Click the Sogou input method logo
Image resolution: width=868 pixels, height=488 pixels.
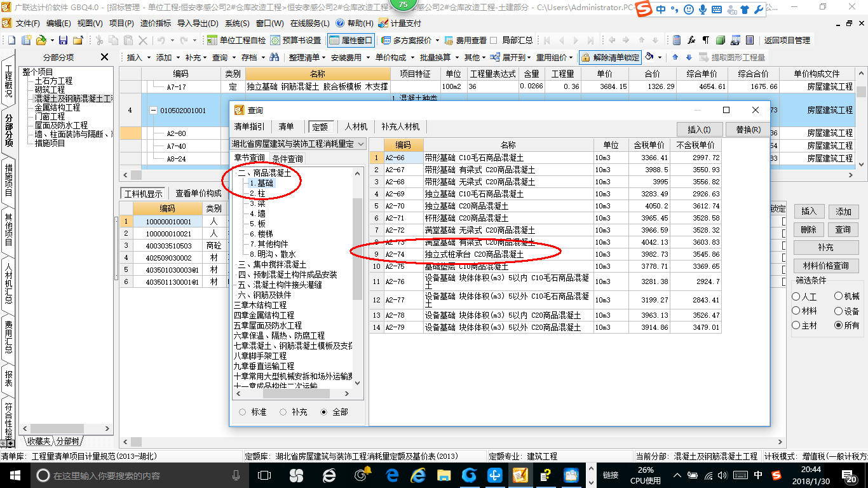point(644,9)
